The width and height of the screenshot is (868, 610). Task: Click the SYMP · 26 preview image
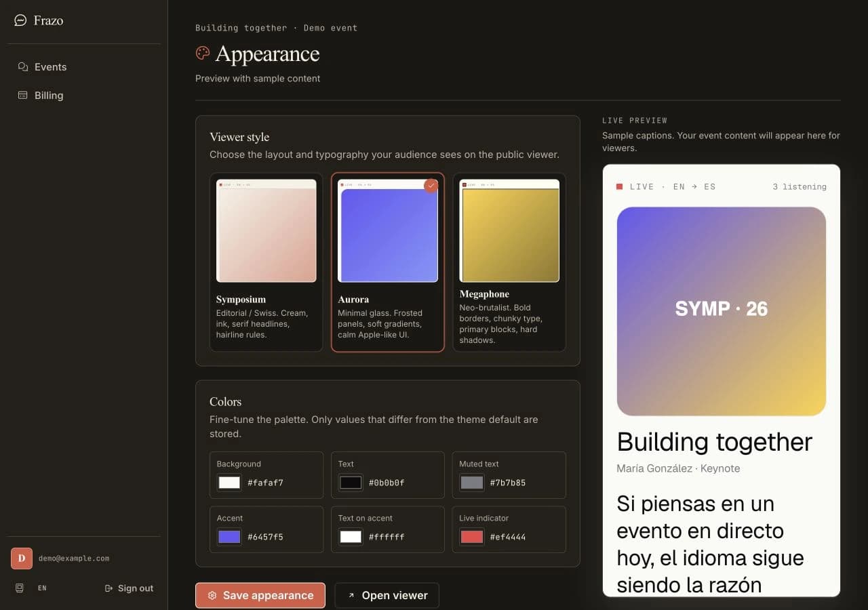tap(721, 311)
